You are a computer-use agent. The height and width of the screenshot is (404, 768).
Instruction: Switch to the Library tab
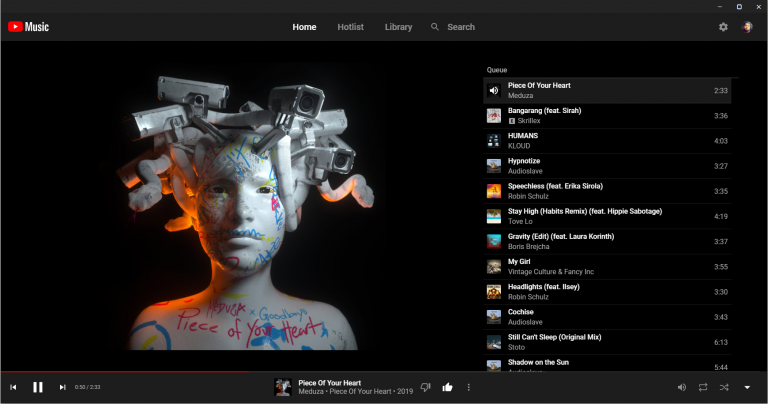[398, 27]
